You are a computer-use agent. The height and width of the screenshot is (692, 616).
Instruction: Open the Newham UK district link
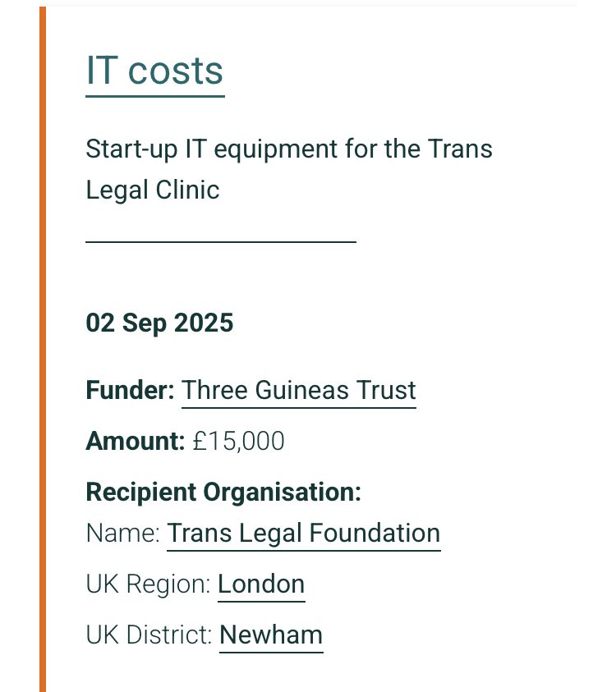coord(271,635)
